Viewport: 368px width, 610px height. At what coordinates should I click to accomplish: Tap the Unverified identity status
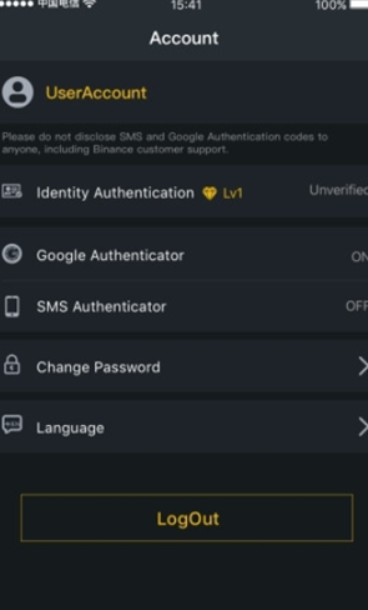338,190
